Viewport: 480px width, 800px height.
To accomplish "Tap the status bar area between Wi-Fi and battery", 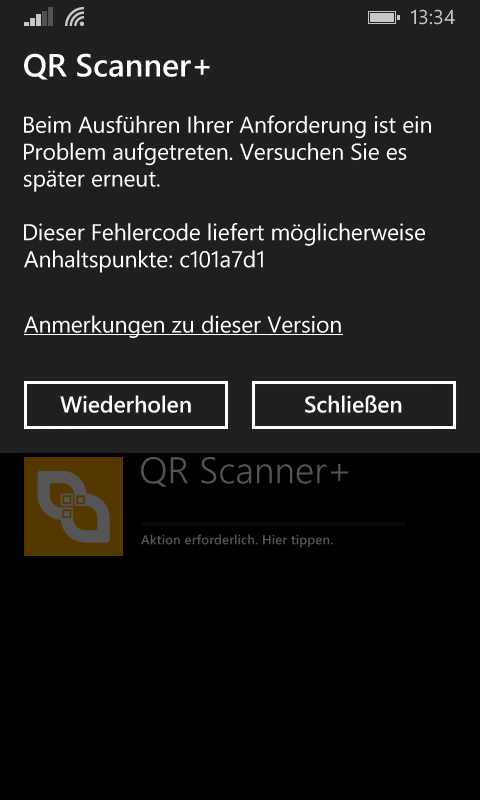I will (x=226, y=18).
